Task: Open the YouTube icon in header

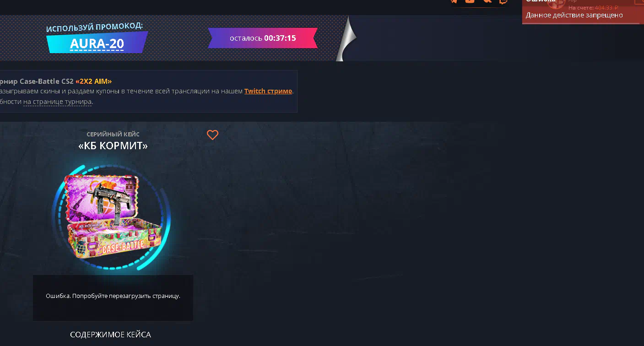Action: (470, 1)
